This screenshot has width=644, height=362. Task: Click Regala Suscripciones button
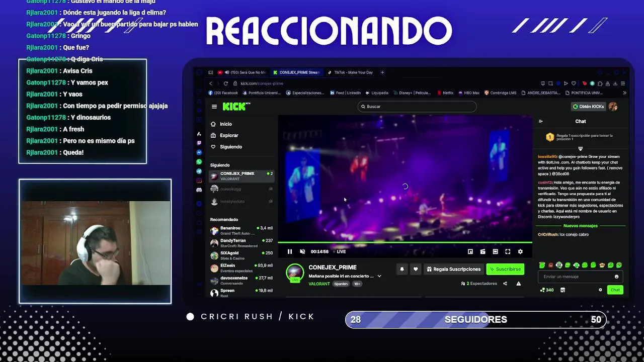pyautogui.click(x=453, y=269)
